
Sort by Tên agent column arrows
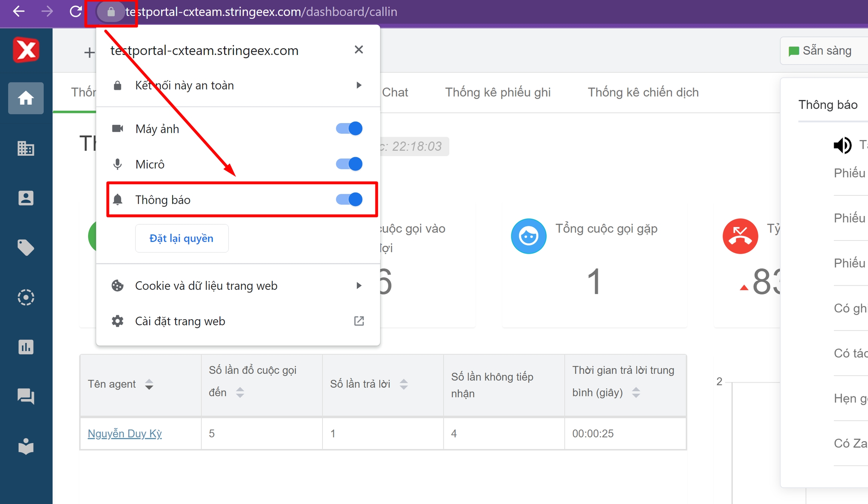(149, 384)
